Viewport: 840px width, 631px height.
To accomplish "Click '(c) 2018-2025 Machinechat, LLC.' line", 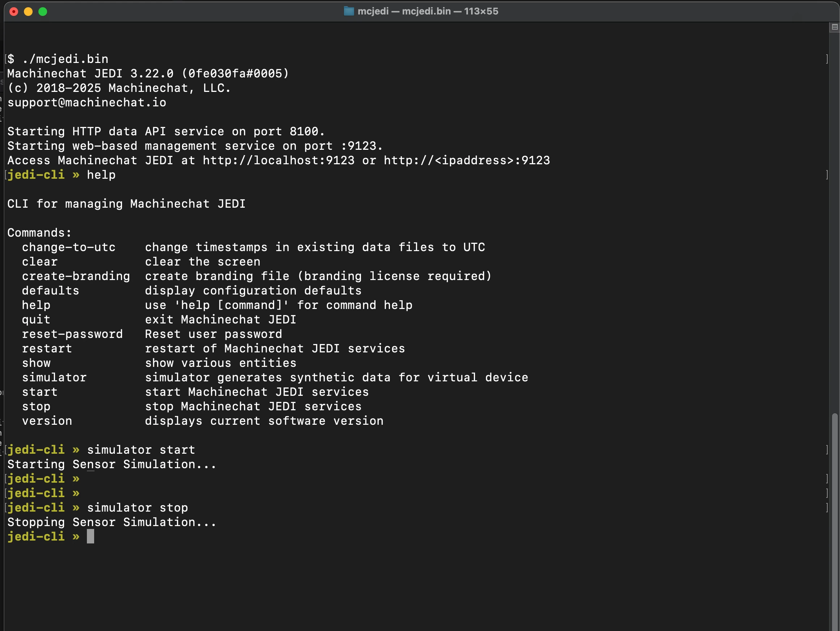I will (x=119, y=88).
